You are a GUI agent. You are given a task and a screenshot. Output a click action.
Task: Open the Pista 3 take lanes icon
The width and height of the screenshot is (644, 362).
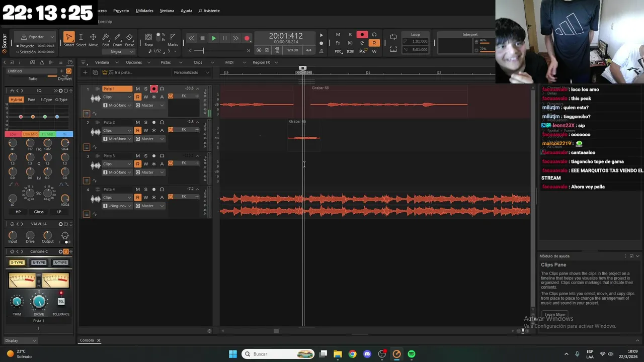pos(87,180)
